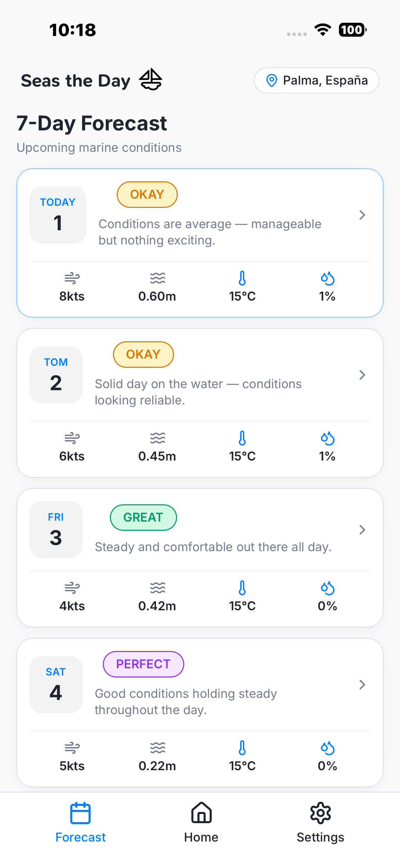This screenshot has height=868, width=400.
Task: Switch to the Home tab
Action: [201, 822]
